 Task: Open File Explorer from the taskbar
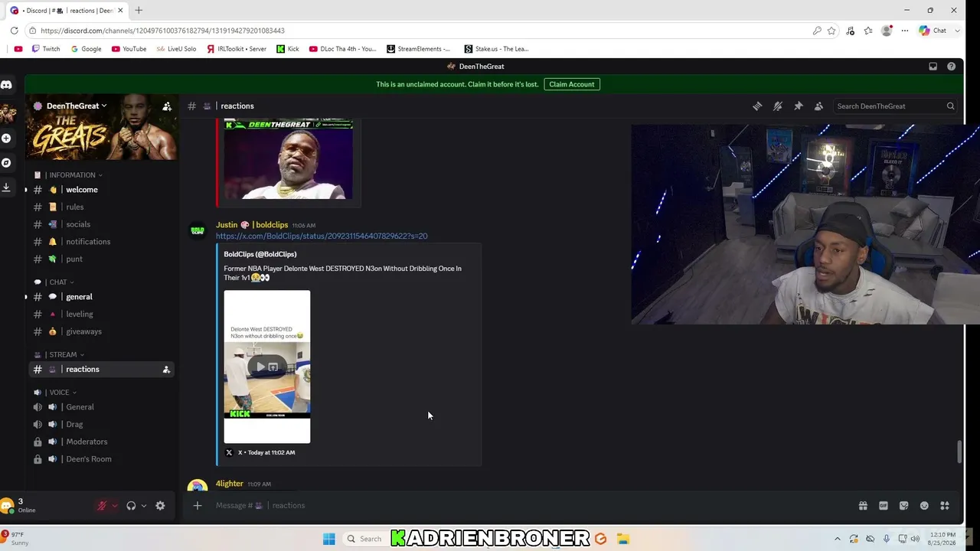pos(623,539)
